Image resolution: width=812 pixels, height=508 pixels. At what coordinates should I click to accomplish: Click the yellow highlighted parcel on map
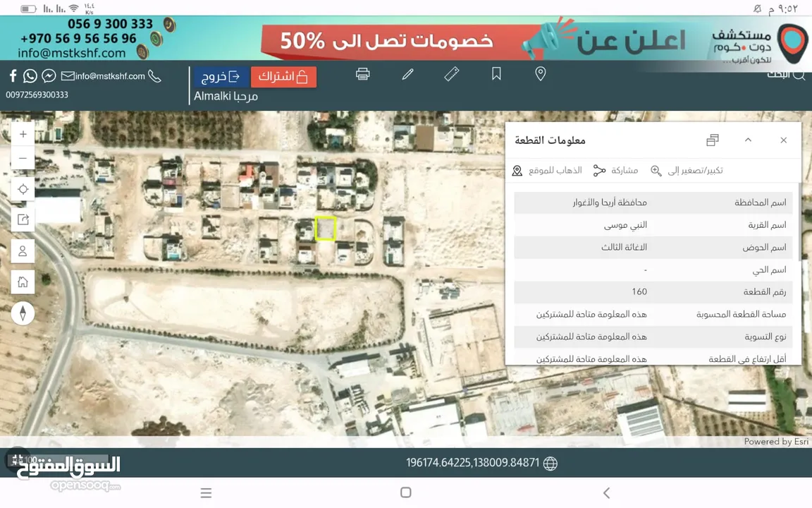click(x=325, y=229)
